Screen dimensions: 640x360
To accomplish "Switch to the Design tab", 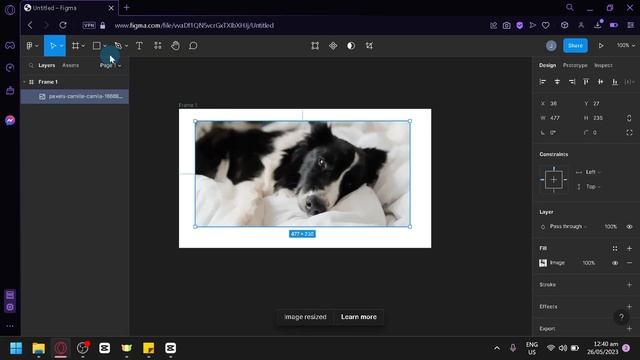I will [547, 65].
